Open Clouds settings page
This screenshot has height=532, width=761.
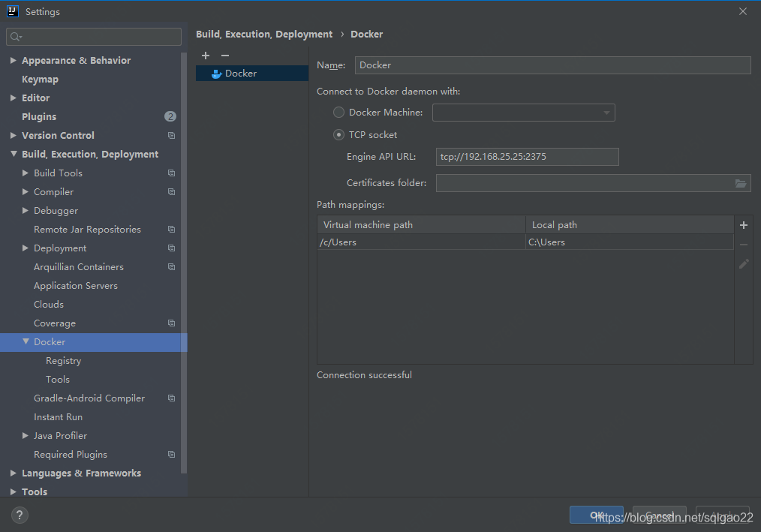click(x=49, y=305)
